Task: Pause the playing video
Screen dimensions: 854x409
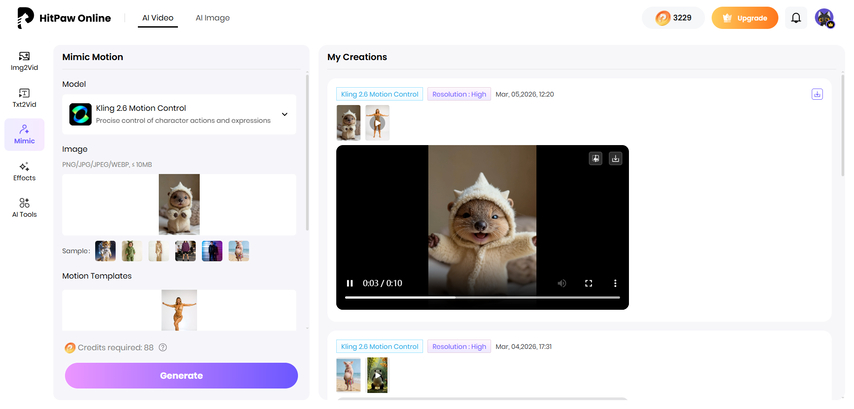Action: pyautogui.click(x=349, y=283)
